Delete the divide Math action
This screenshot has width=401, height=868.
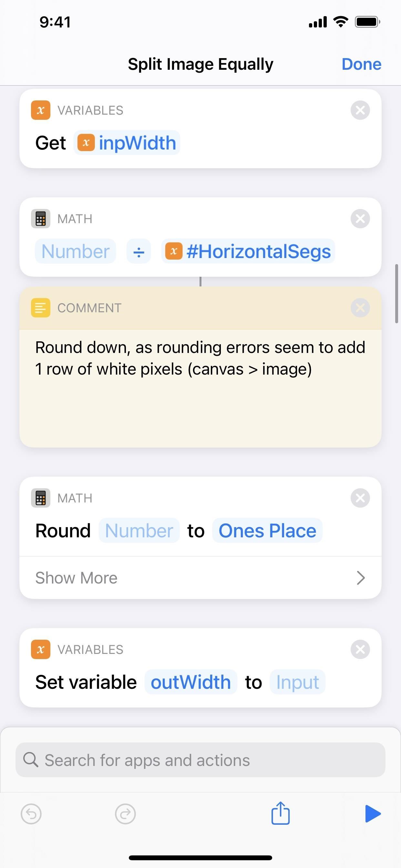tap(360, 219)
